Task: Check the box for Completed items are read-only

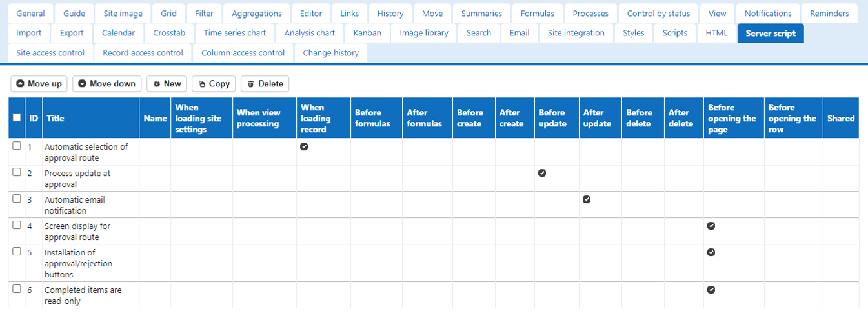Action: pyautogui.click(x=17, y=289)
